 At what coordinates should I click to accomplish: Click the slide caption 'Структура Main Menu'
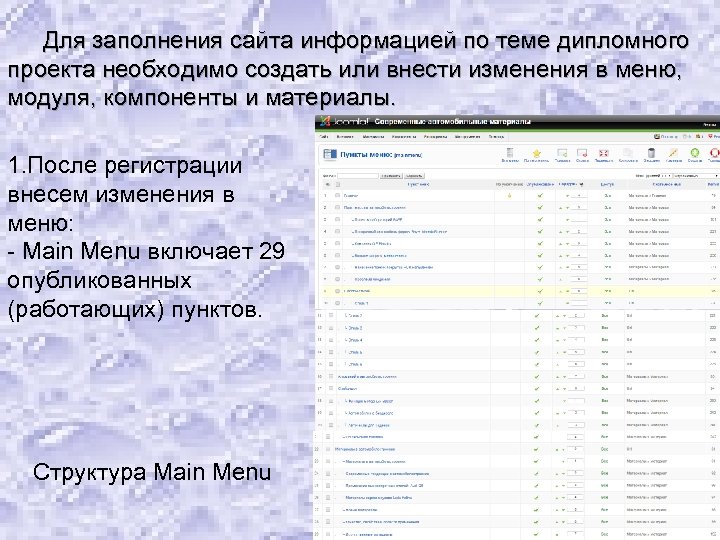point(152,472)
